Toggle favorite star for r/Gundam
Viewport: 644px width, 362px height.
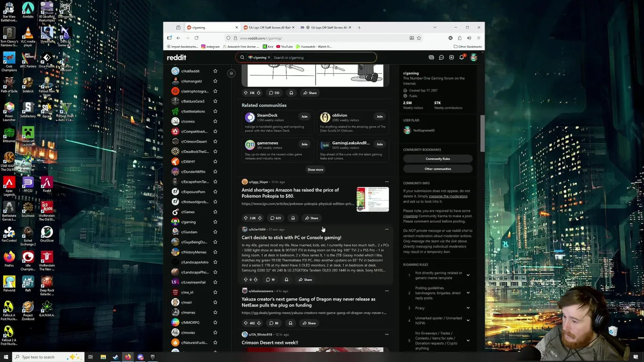tap(215, 232)
